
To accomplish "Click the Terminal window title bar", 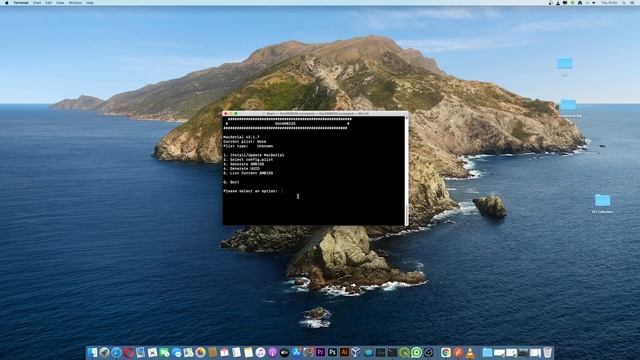I will (x=315, y=113).
